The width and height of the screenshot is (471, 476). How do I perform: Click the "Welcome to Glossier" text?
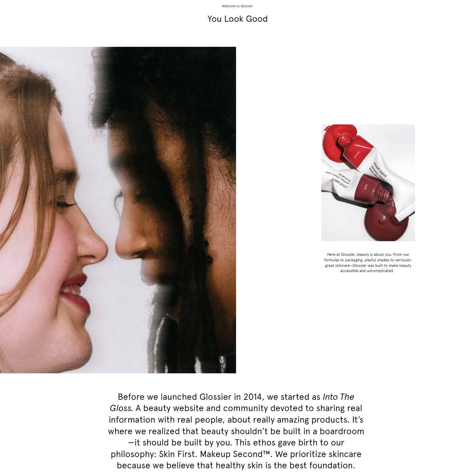(237, 6)
